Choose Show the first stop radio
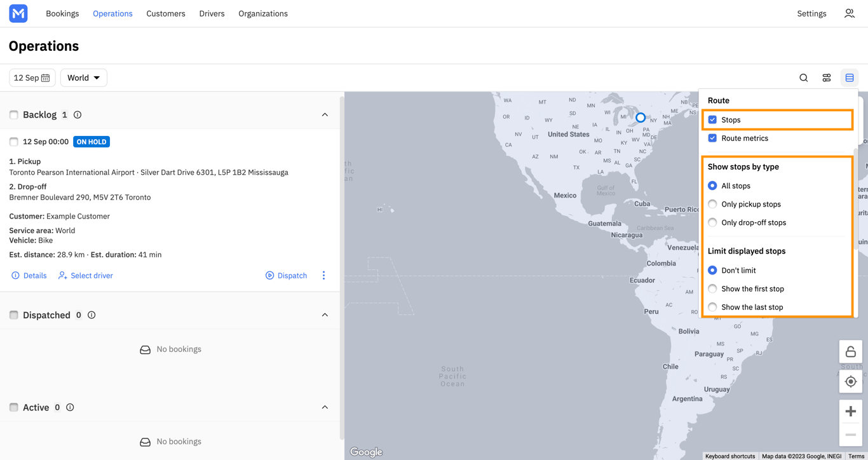Viewport: 868px width, 460px height. pos(712,288)
